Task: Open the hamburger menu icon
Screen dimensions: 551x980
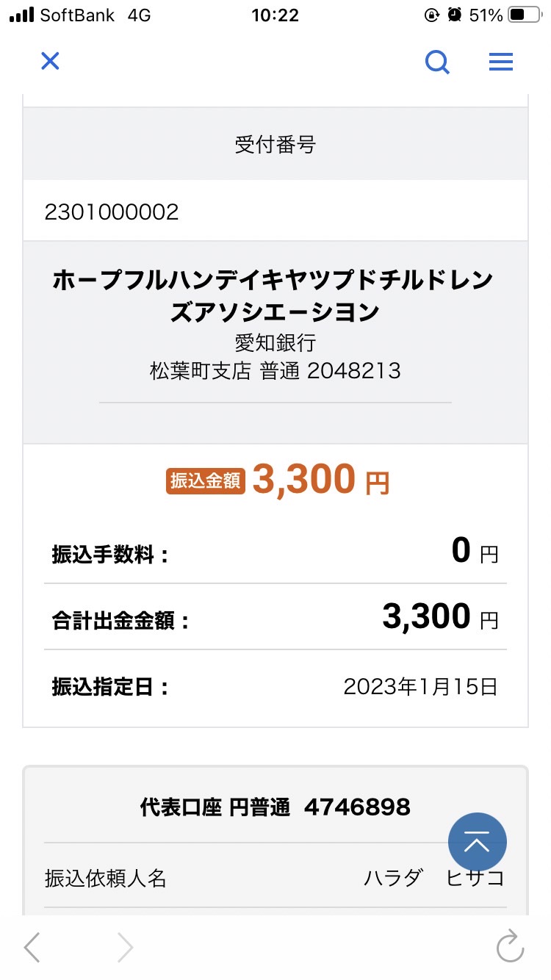Action: coord(501,62)
